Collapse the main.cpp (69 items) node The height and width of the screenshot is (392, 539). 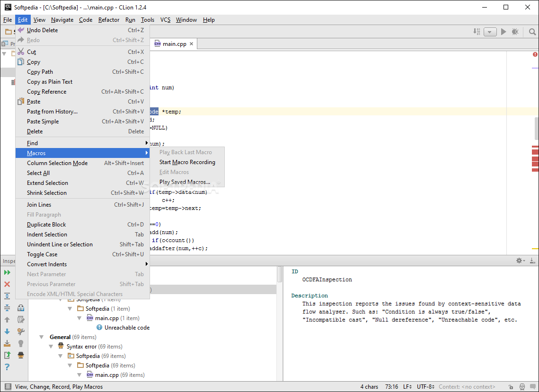tap(80, 375)
